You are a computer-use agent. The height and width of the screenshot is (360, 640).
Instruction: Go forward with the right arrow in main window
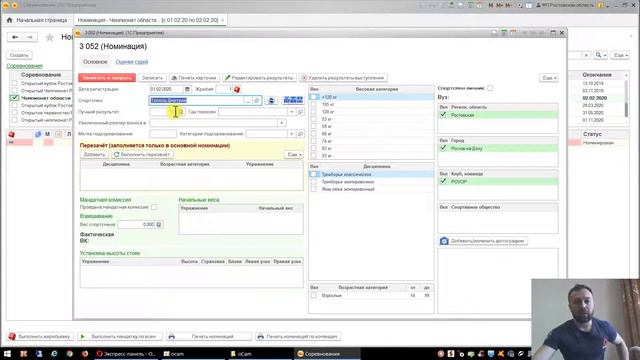(x=30, y=37)
